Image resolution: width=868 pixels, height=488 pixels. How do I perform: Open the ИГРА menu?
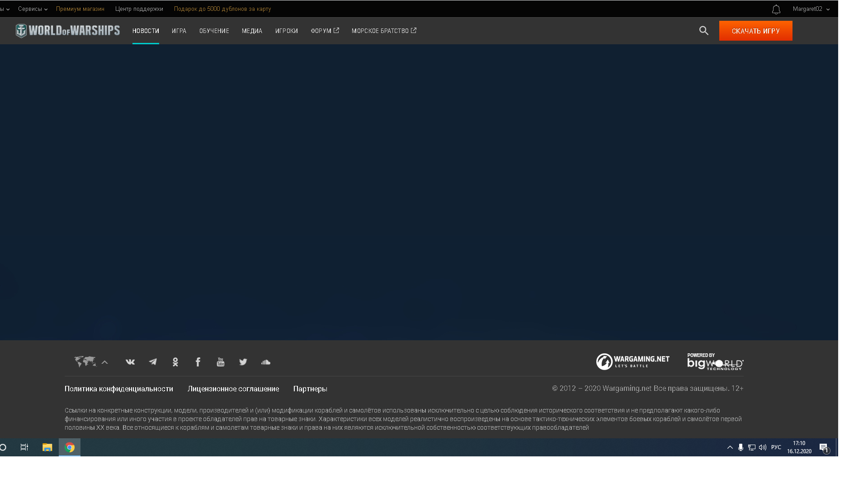coord(179,31)
